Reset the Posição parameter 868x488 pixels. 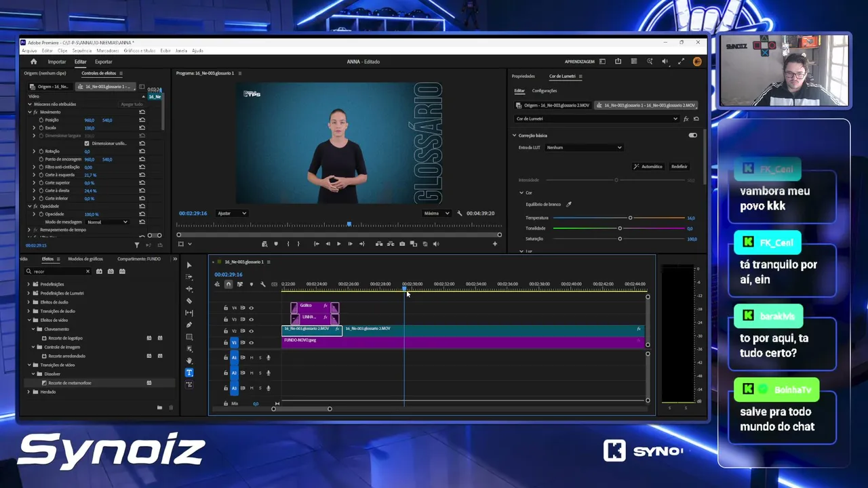pos(142,120)
